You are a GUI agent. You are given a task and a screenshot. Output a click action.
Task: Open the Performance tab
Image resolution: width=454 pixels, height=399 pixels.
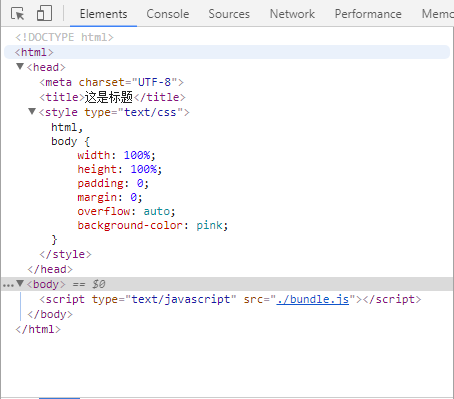click(368, 14)
